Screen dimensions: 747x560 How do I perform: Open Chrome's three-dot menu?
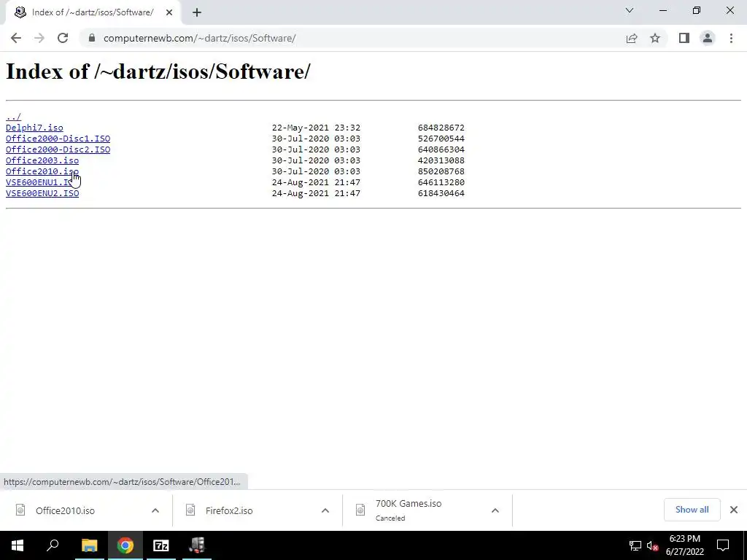point(731,38)
